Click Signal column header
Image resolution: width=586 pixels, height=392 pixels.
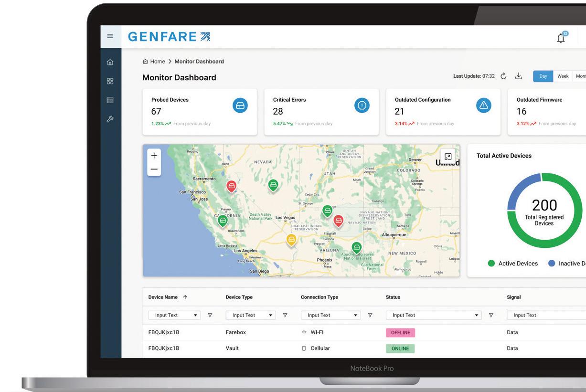tap(514, 297)
